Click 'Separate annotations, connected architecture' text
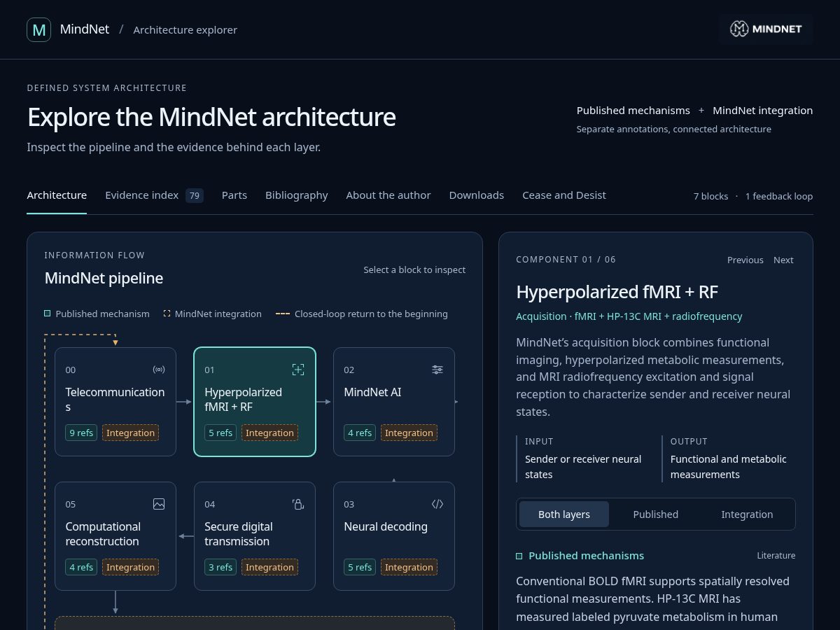This screenshot has height=630, width=840. 674,129
